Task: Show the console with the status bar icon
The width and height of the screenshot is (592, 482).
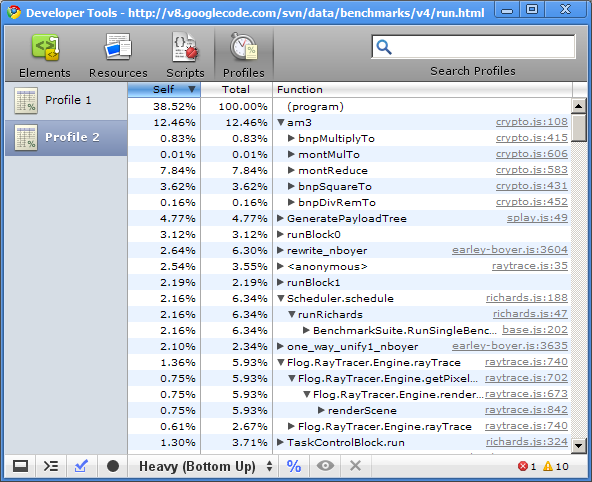Action: point(51,467)
